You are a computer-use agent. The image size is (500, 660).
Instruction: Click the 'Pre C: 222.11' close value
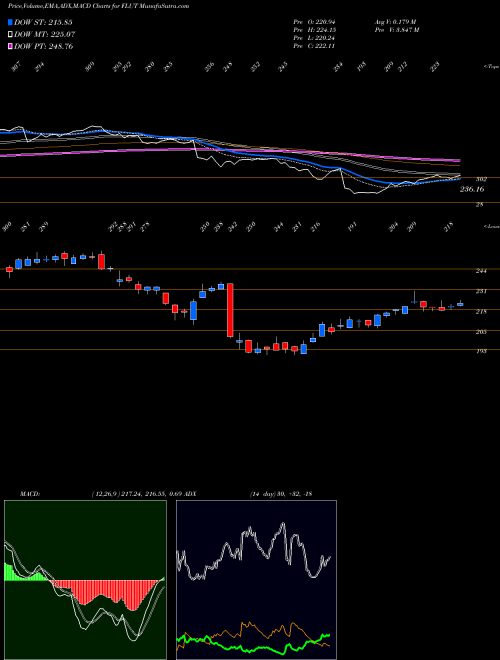[x=314, y=46]
